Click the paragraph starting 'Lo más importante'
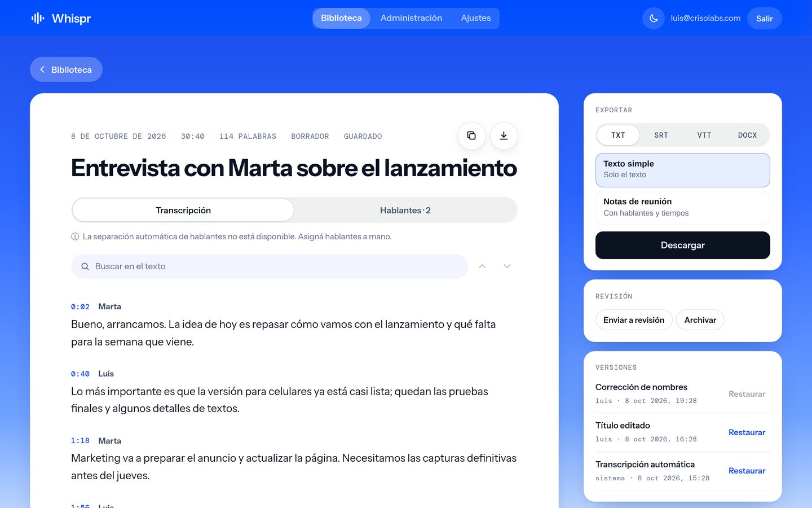Screen dimensions: 812x508 [x=280, y=400]
